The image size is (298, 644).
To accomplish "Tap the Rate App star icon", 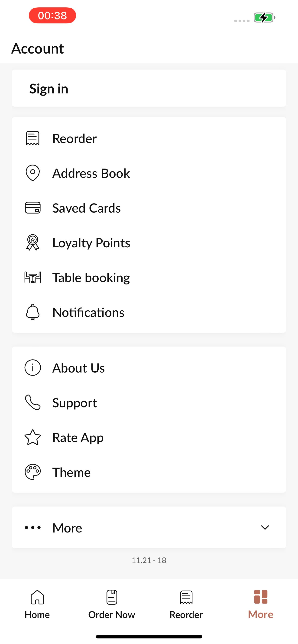I will 33,437.
